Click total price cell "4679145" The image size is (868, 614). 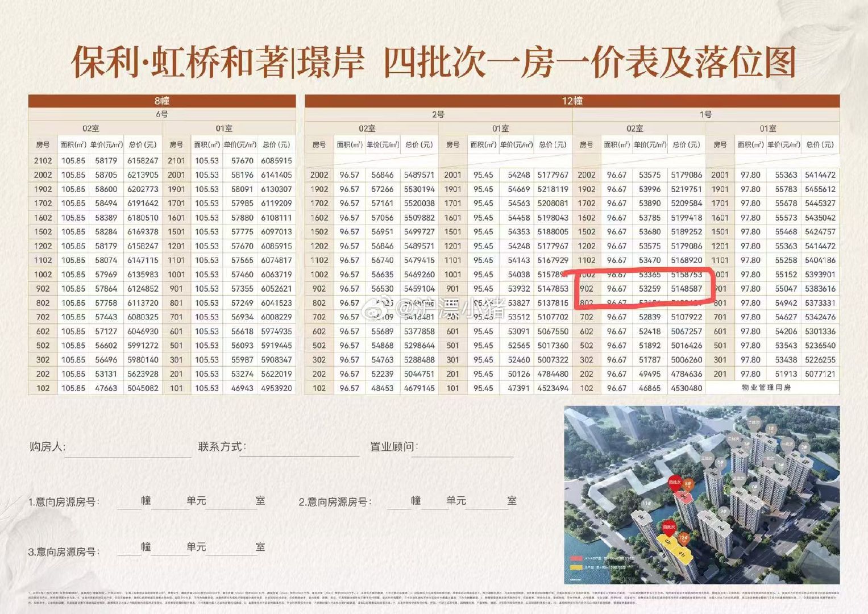[x=420, y=388]
